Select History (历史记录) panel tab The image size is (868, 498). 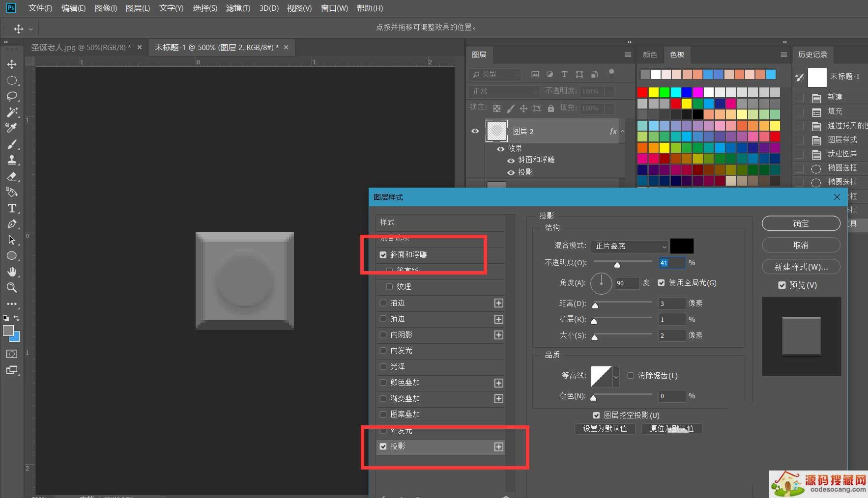[812, 55]
